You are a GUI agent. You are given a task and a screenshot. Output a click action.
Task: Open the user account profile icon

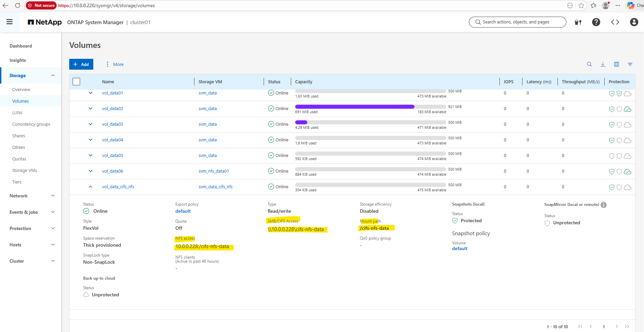pyautogui.click(x=634, y=22)
